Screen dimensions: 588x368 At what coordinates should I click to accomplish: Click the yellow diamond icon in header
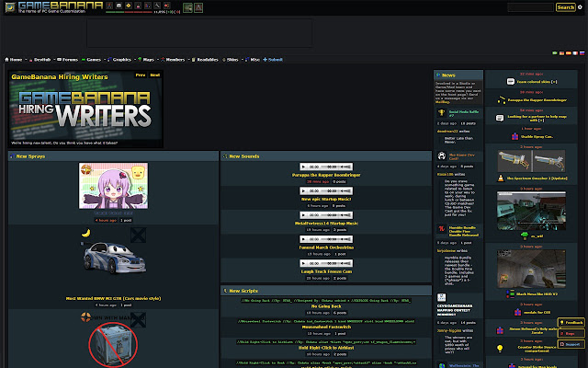(129, 6)
